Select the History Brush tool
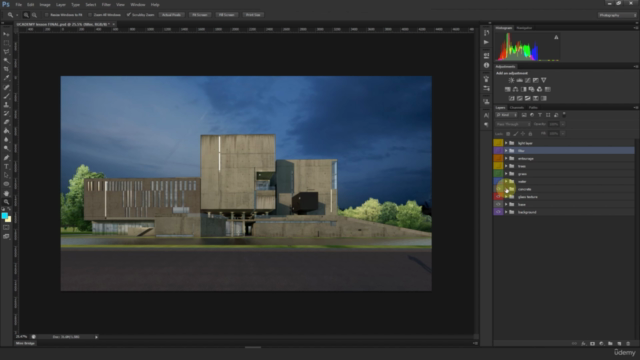The image size is (640, 360). click(x=6, y=113)
